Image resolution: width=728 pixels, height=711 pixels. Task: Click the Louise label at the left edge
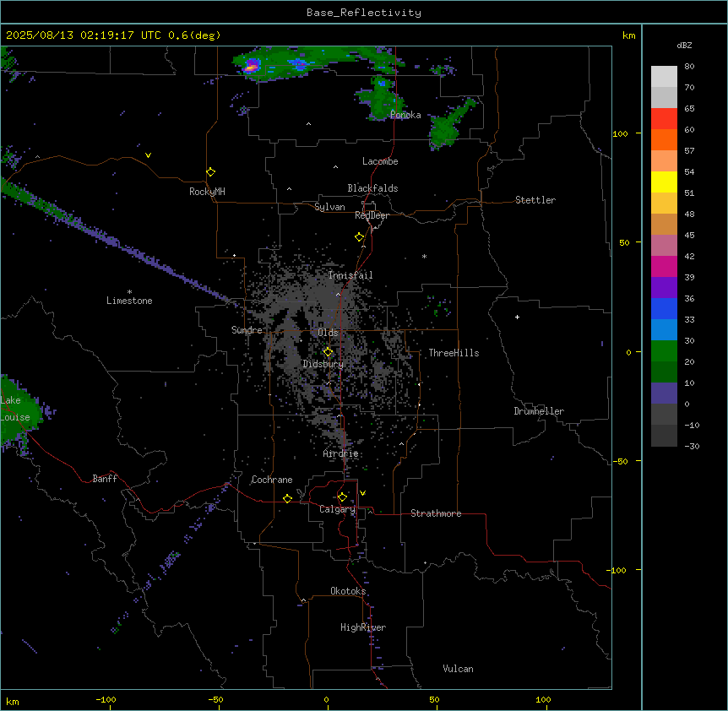(x=15, y=417)
